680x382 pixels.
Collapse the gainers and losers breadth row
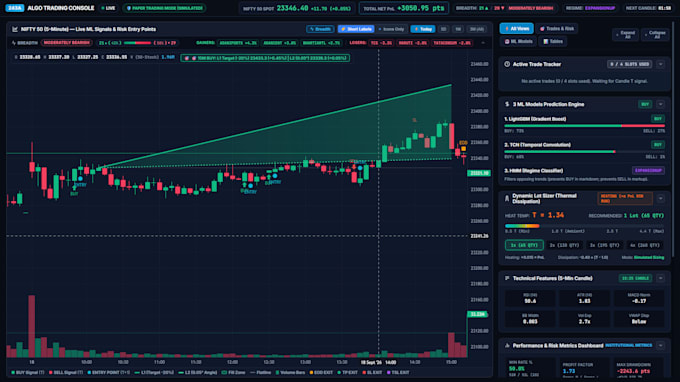click(x=483, y=43)
